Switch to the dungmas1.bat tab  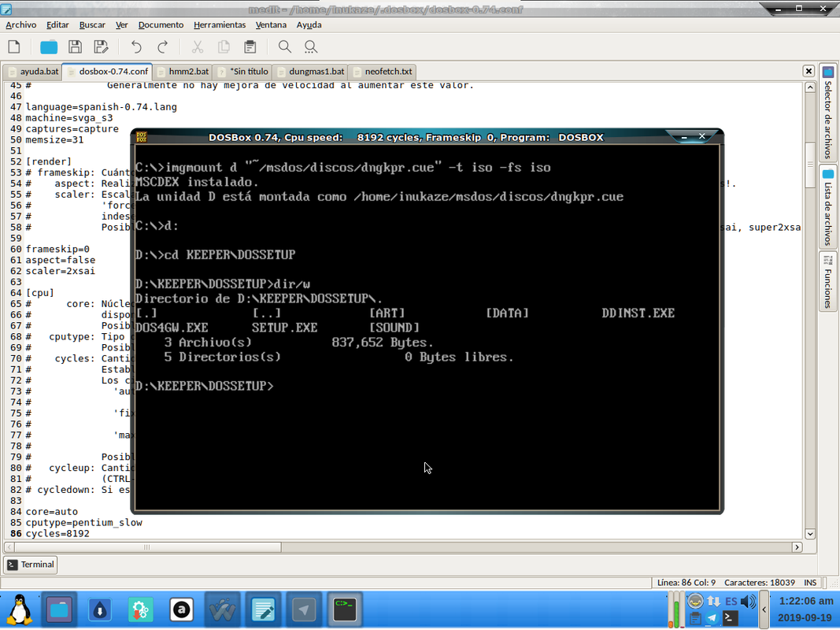point(310,72)
